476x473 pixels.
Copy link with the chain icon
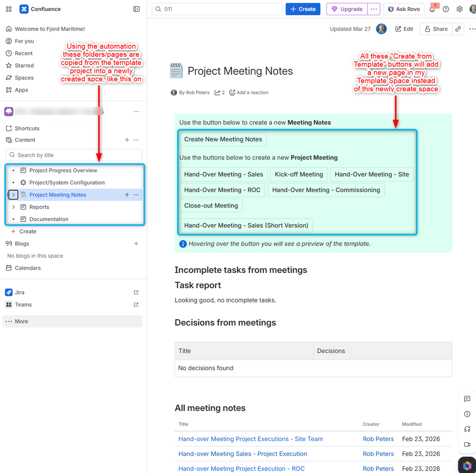(458, 29)
